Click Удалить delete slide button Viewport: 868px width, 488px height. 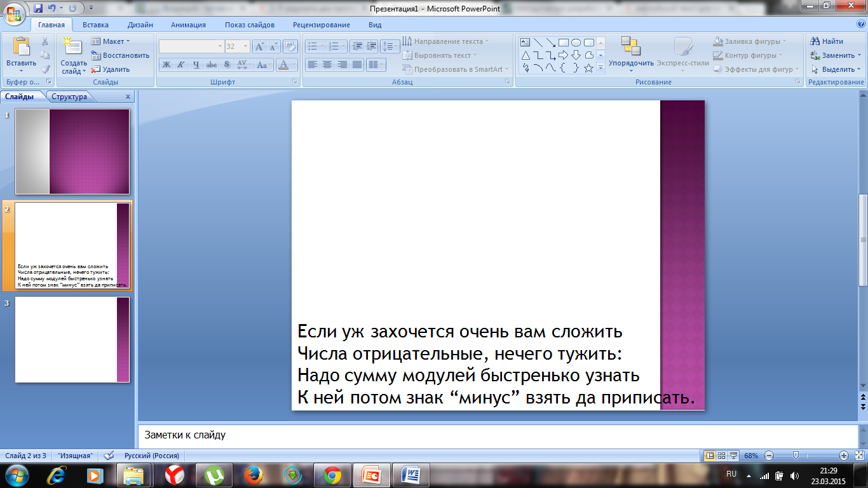[111, 69]
